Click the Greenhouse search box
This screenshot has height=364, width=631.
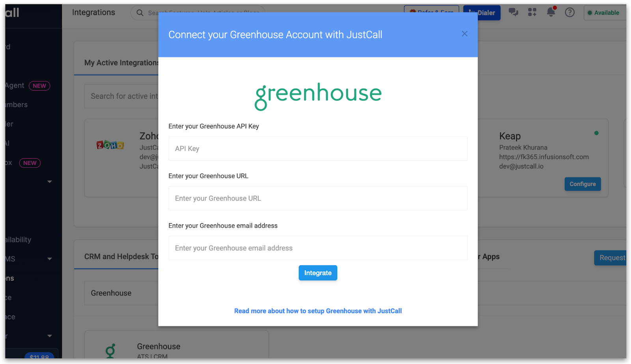121,293
